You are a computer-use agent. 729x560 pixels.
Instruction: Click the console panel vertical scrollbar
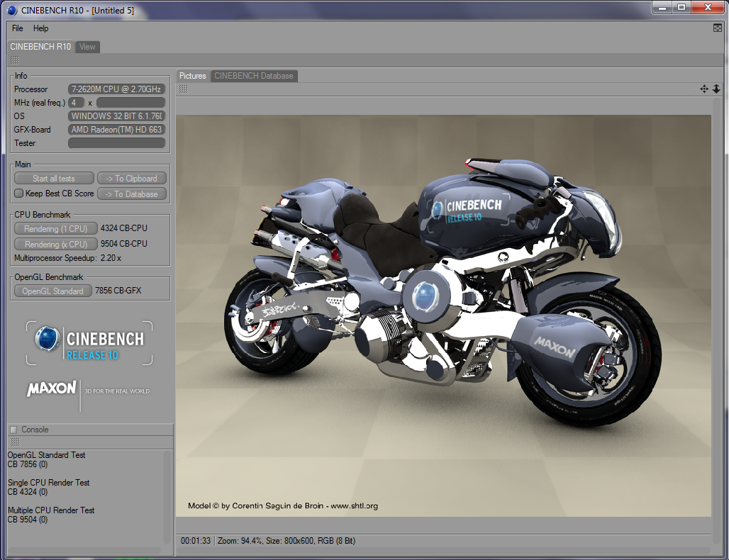[167, 497]
